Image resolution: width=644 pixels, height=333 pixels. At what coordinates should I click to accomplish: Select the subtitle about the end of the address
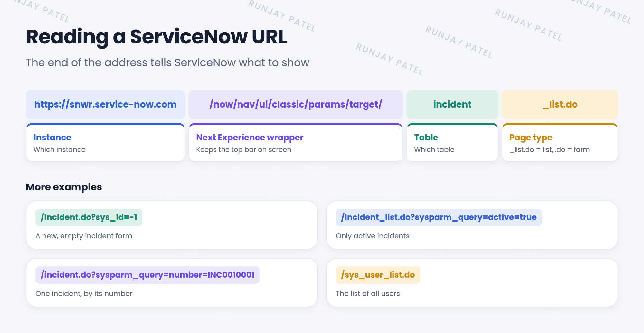coord(167,62)
